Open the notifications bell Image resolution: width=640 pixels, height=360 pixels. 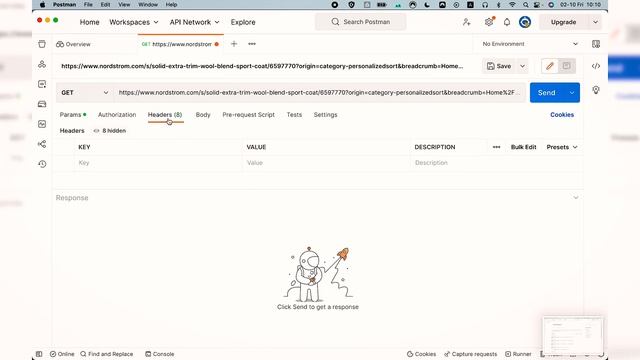(x=507, y=22)
